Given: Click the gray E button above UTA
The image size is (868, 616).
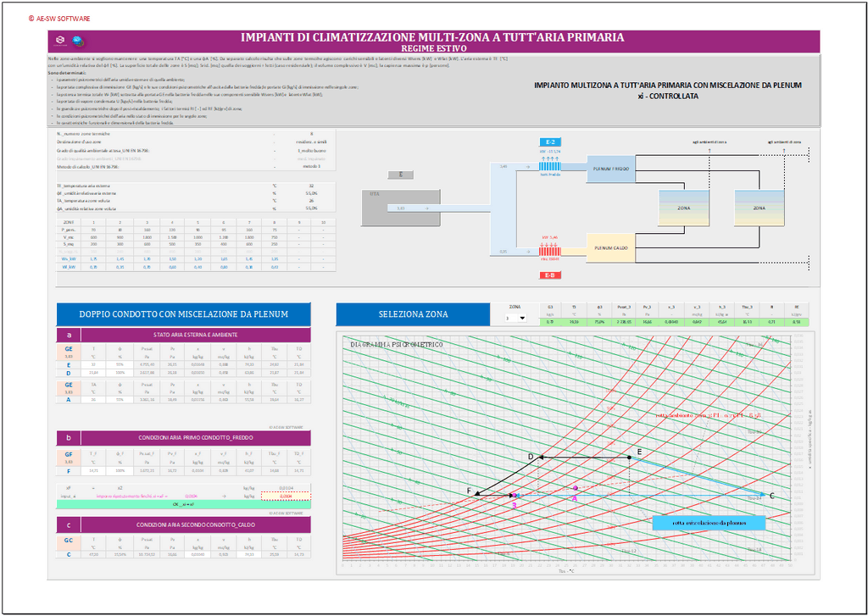Looking at the screenshot, I should click(x=399, y=175).
